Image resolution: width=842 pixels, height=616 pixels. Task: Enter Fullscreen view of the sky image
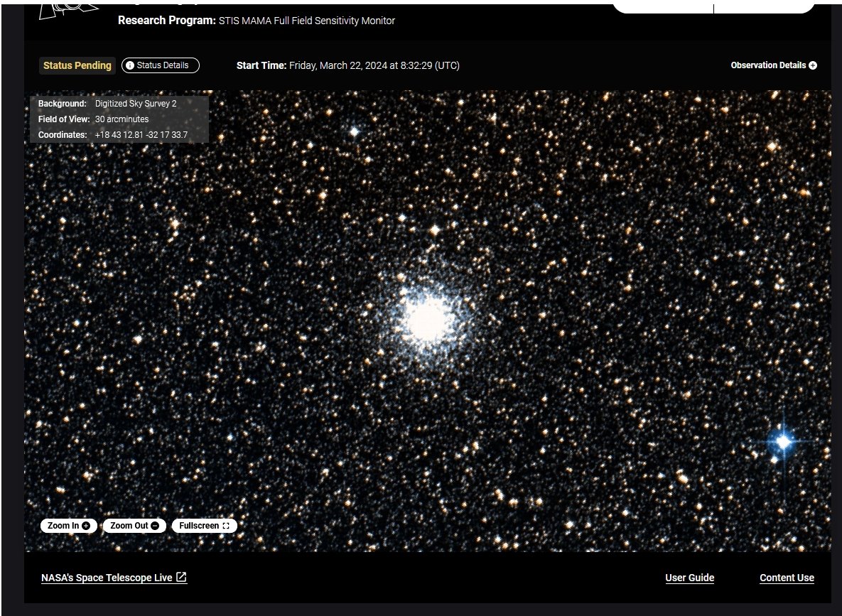(x=204, y=526)
